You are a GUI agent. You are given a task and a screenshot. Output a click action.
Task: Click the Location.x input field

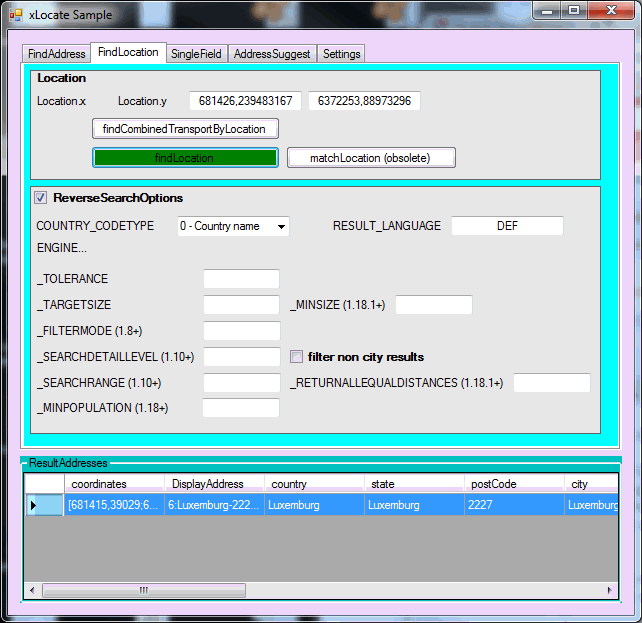click(245, 101)
